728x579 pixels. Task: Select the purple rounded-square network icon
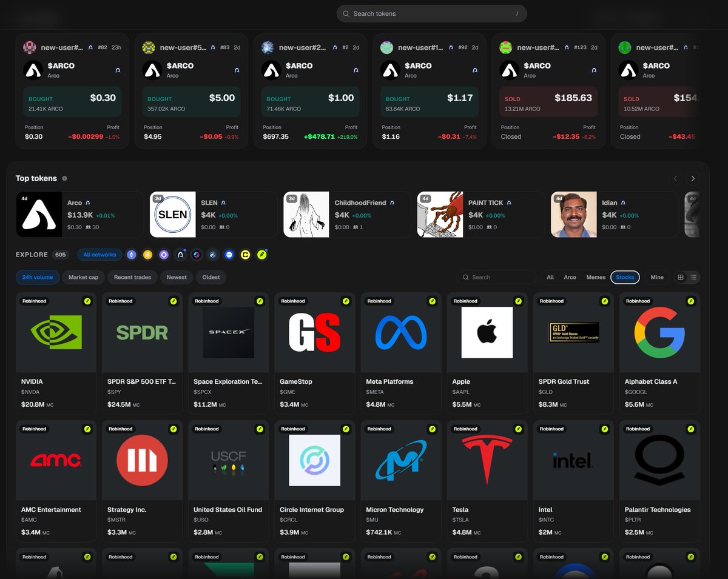pyautogui.click(x=164, y=255)
